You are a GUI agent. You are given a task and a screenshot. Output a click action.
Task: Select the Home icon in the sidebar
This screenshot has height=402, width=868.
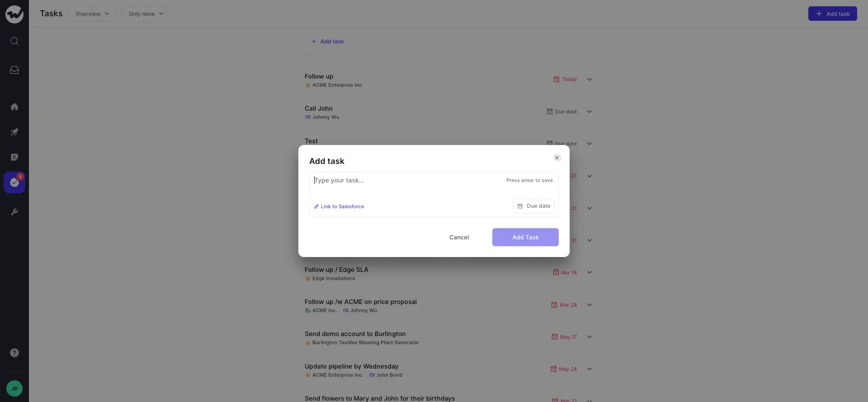click(14, 106)
